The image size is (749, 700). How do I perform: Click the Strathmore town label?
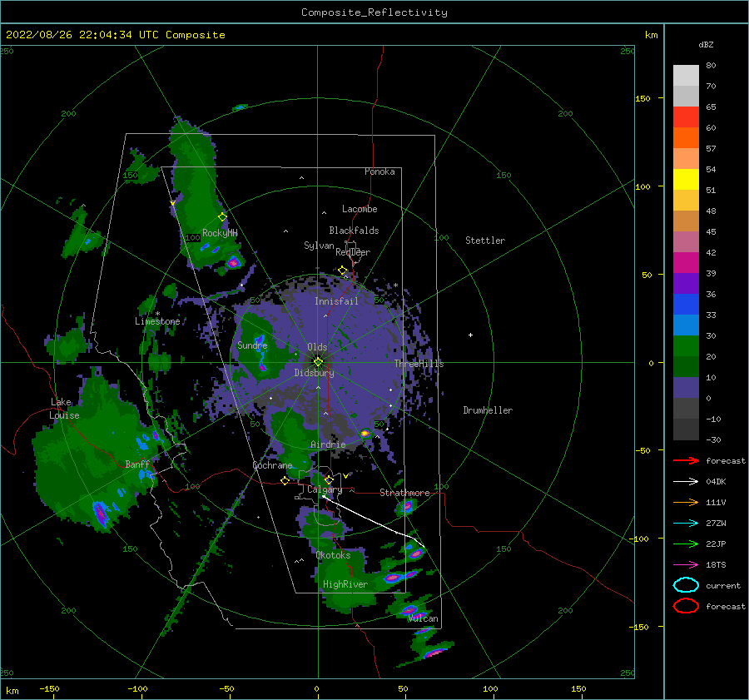pyautogui.click(x=404, y=493)
